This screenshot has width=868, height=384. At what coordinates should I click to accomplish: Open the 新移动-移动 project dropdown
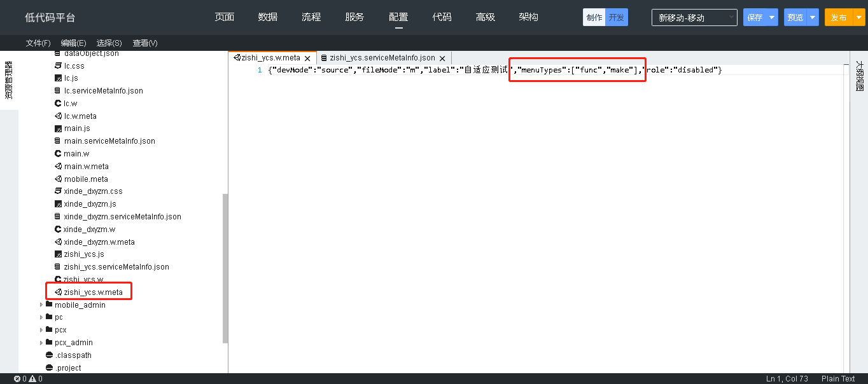pyautogui.click(x=694, y=18)
